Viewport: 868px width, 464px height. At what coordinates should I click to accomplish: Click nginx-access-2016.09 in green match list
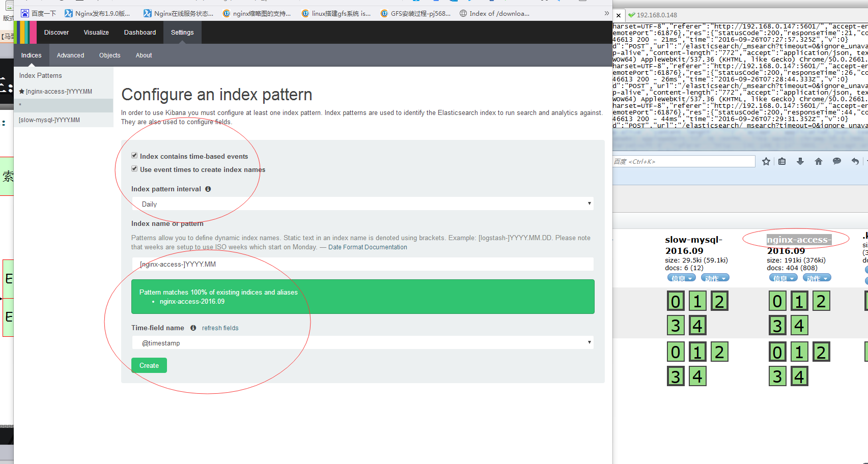(x=192, y=302)
